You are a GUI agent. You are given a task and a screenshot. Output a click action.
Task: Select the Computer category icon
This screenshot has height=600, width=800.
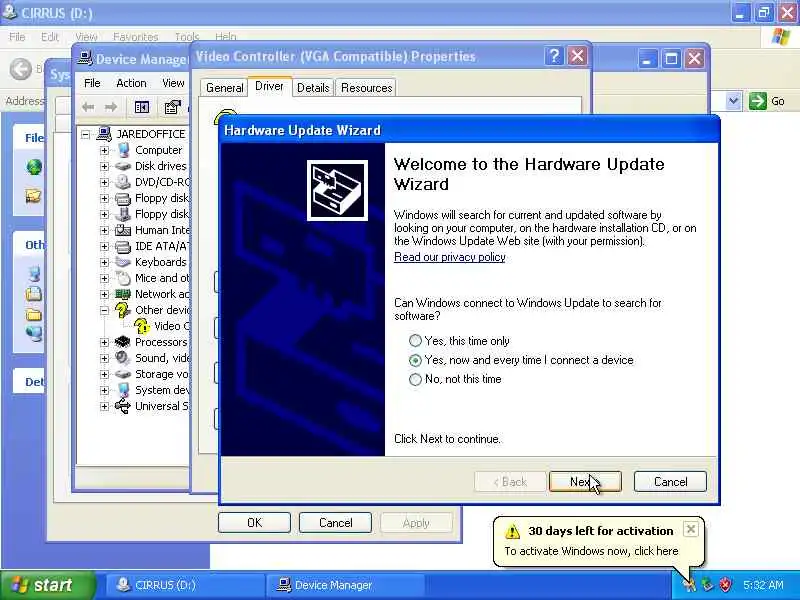coord(123,150)
